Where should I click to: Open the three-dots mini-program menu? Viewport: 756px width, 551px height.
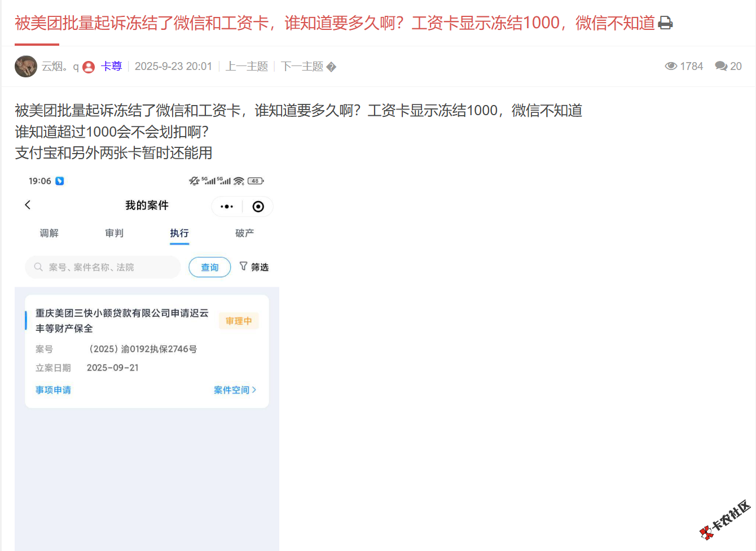click(227, 206)
